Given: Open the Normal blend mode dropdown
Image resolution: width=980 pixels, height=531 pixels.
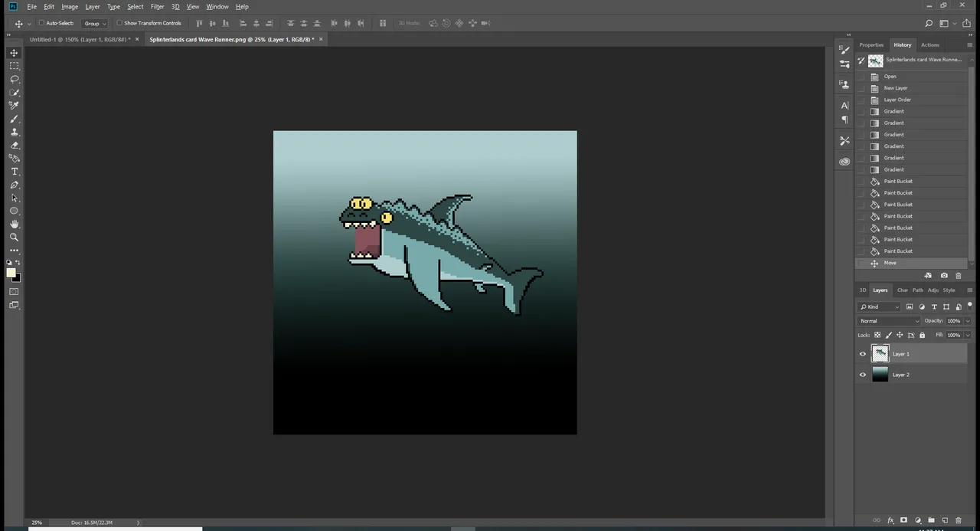Looking at the screenshot, I should pyautogui.click(x=889, y=321).
